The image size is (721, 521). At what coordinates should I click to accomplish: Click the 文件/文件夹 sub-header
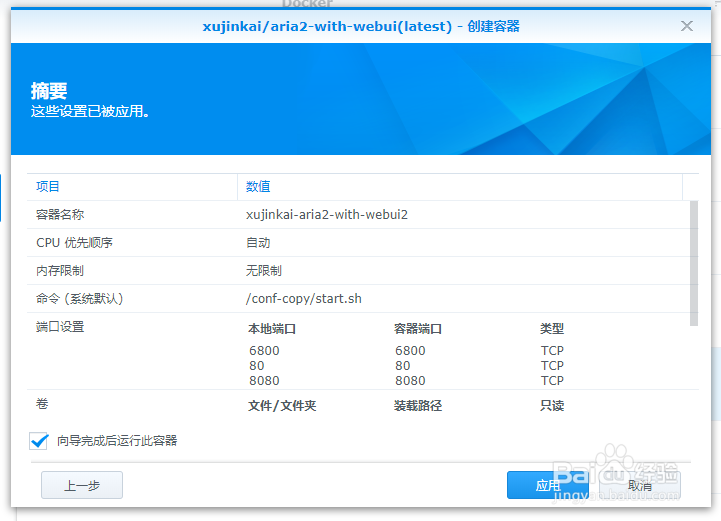282,406
